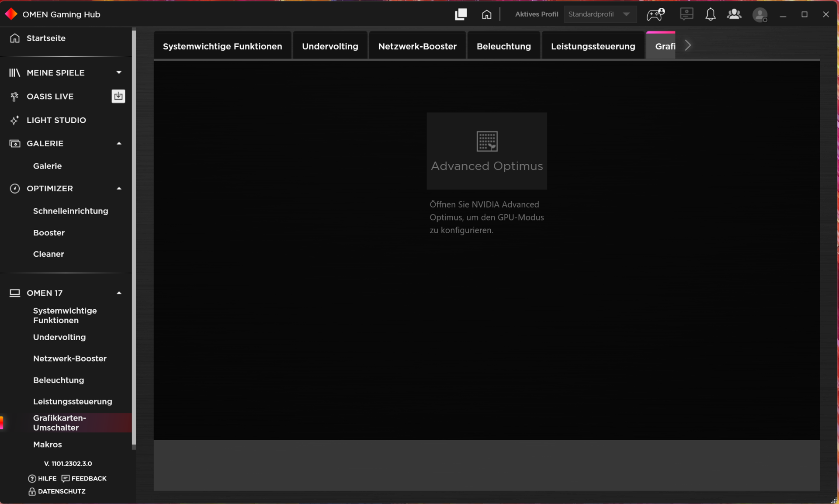Screen dimensions: 839x504
Task: Click the message card icon in header
Action: tap(686, 14)
